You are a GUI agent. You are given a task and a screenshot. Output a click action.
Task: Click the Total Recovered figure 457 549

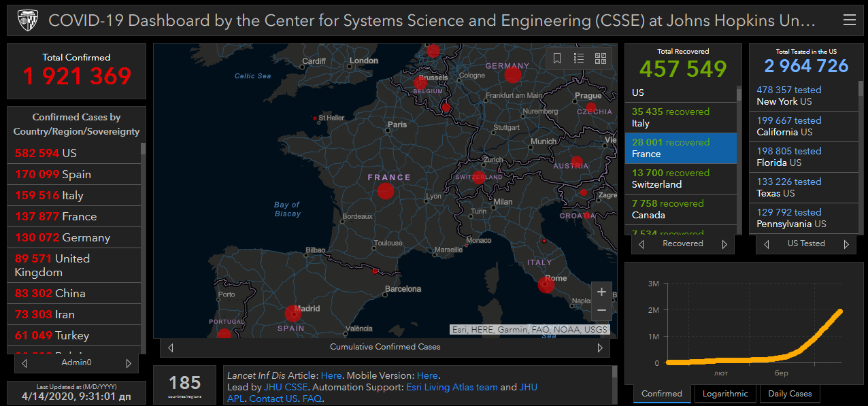click(x=683, y=69)
